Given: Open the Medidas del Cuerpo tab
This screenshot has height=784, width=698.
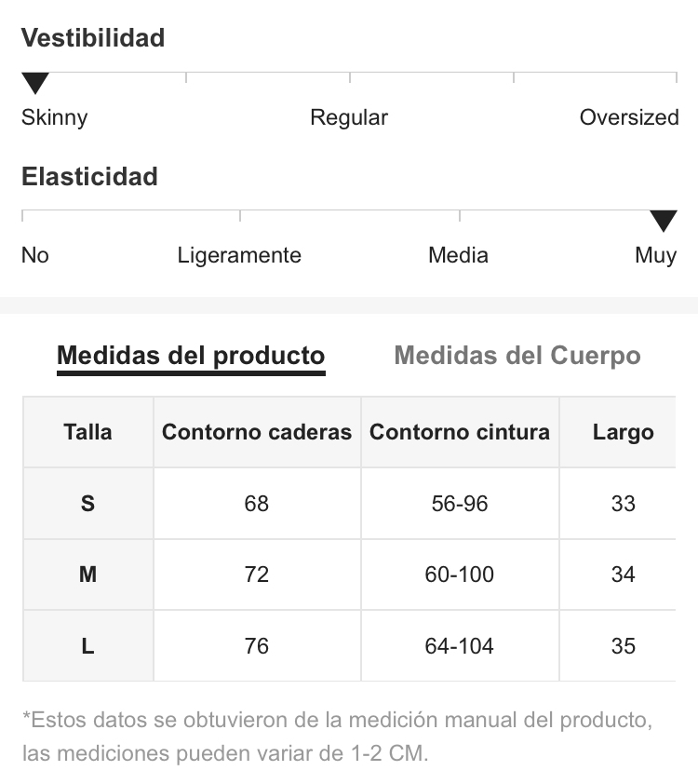Looking at the screenshot, I should pos(517,356).
